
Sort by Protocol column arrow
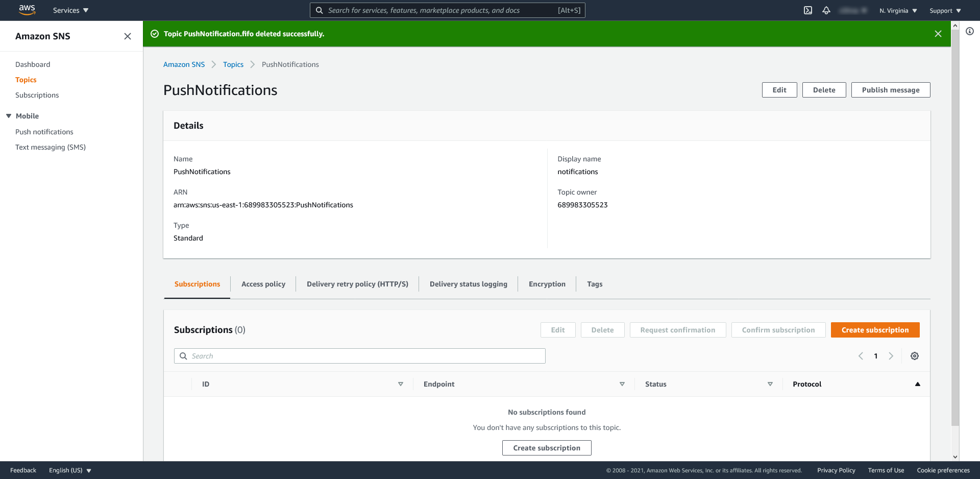pos(918,384)
